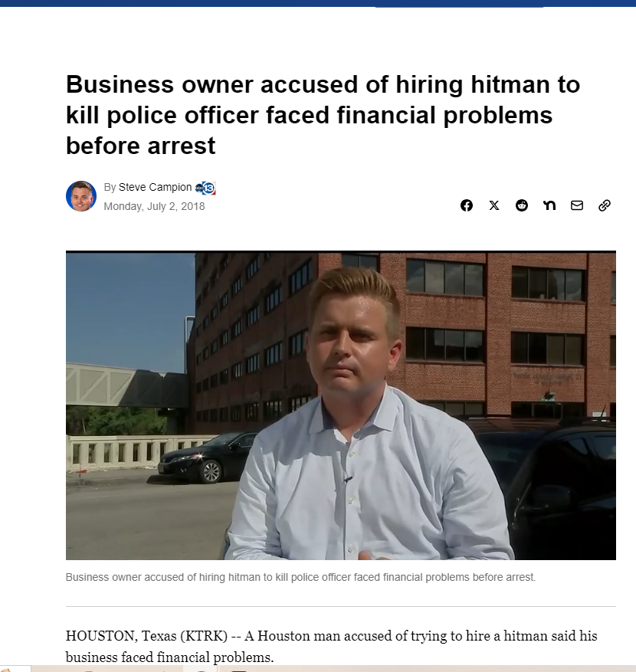
Task: Click the article headline text
Action: coord(322,115)
